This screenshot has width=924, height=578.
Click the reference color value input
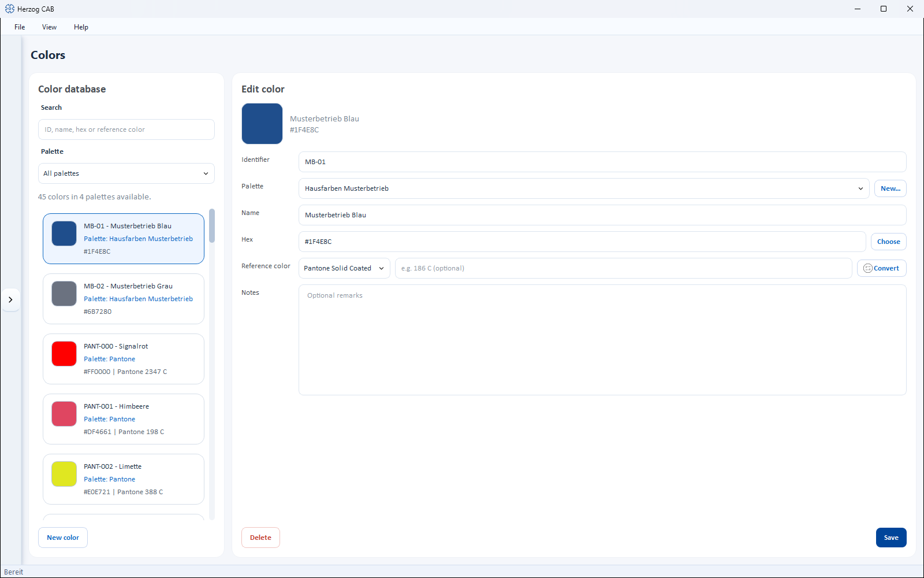[x=623, y=268]
